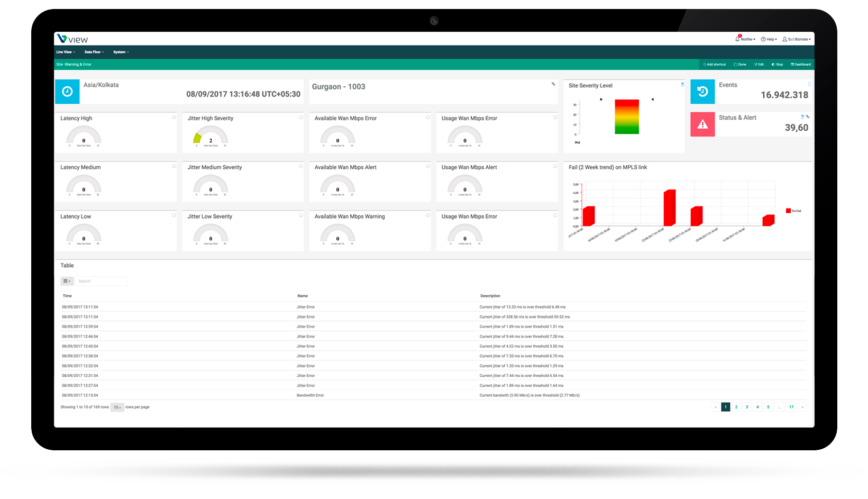Screen dimensions: 868x499
Task: Open the Data Flow menu
Action: [x=94, y=52]
